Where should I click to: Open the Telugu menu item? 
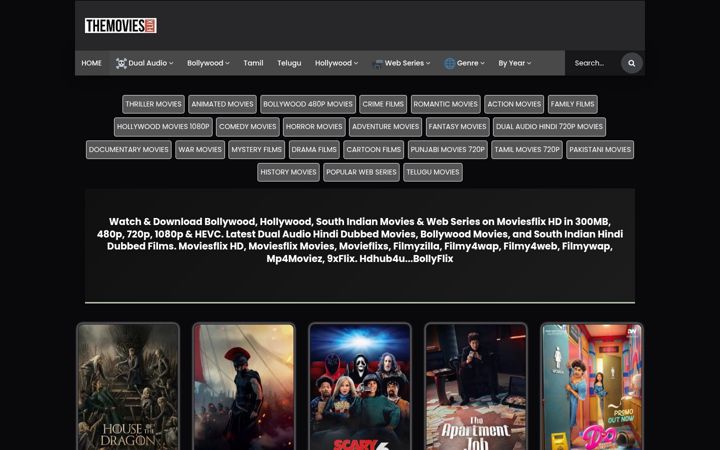point(289,63)
